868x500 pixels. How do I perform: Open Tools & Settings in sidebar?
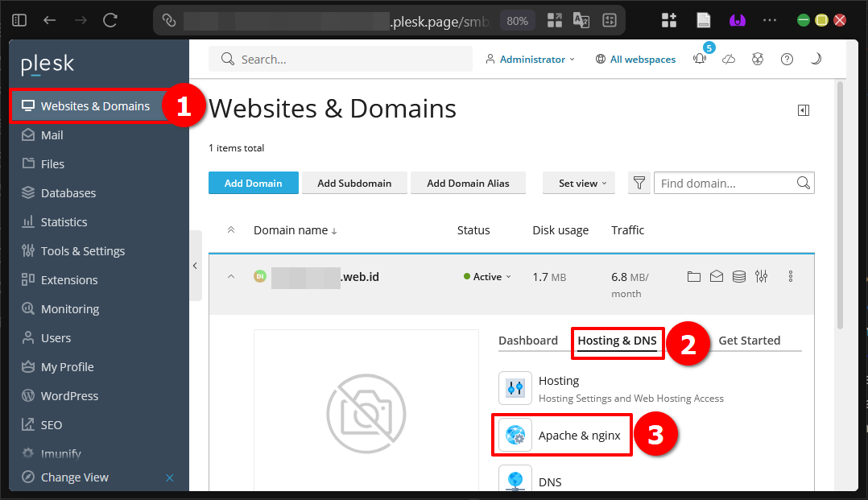coord(73,251)
